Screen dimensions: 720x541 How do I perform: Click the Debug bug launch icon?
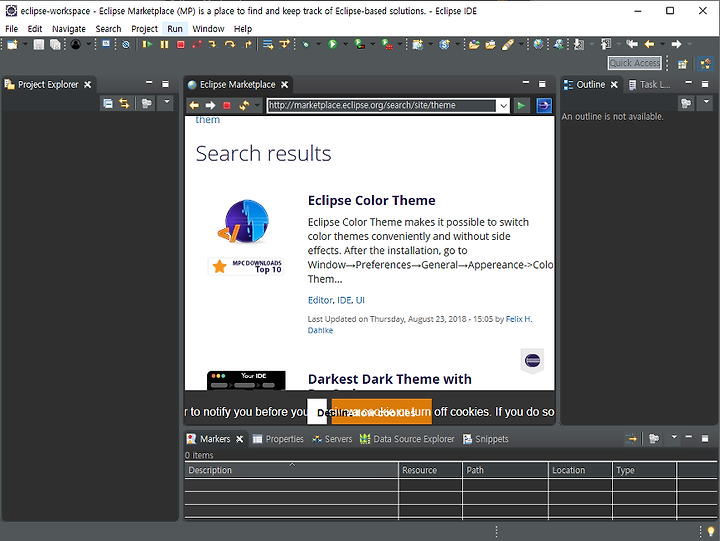(x=306, y=45)
